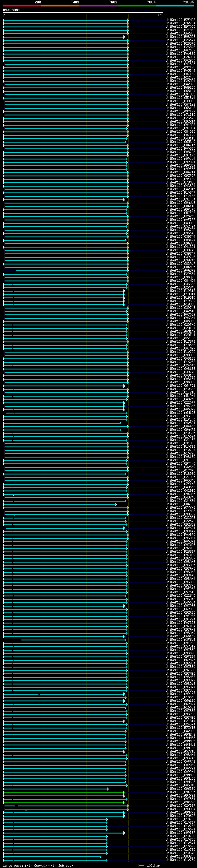
Task: Select hit label UniRef100_Q8VX71
Action: (x=180, y=528)
